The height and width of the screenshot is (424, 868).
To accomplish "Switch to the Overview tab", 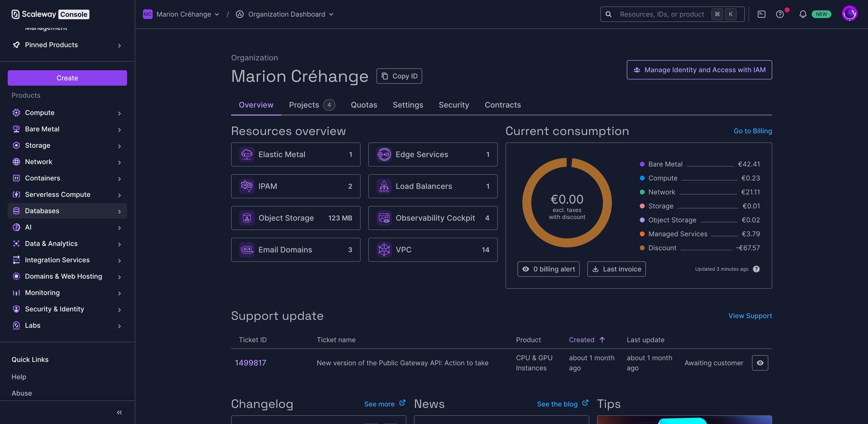I will click(256, 105).
